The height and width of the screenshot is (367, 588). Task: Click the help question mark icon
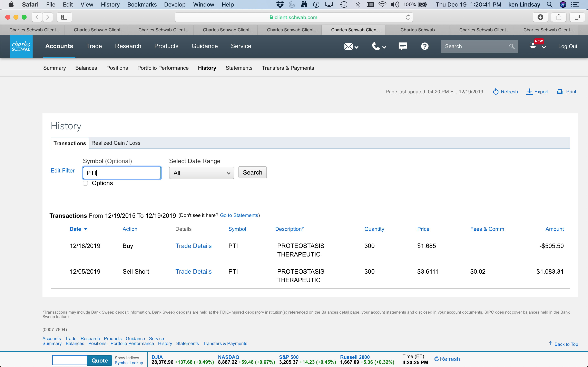(x=424, y=46)
